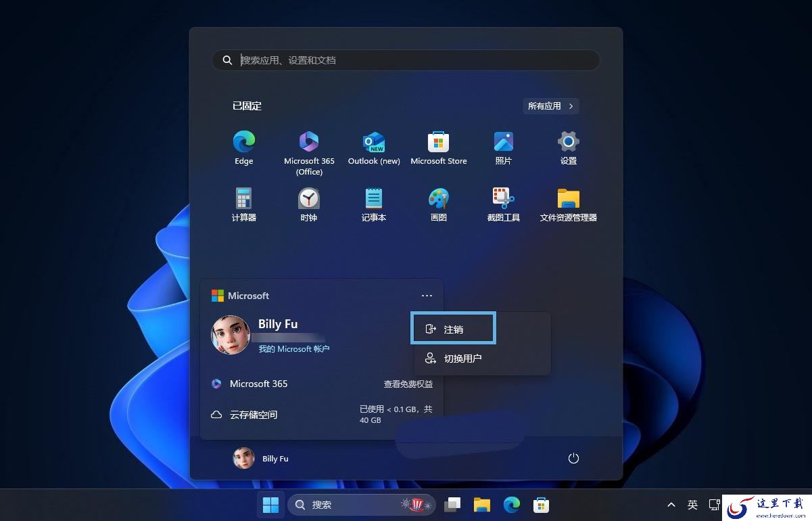The image size is (812, 521).
Task: Open 截图工具 (Snipping Tool) app
Action: coord(504,204)
